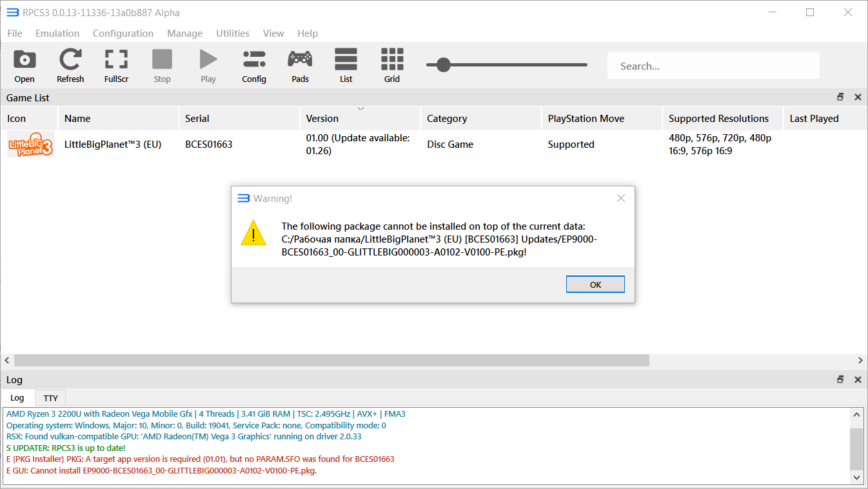Click the log scroll up arrow
The height and width of the screenshot is (489, 868).
[x=857, y=415]
